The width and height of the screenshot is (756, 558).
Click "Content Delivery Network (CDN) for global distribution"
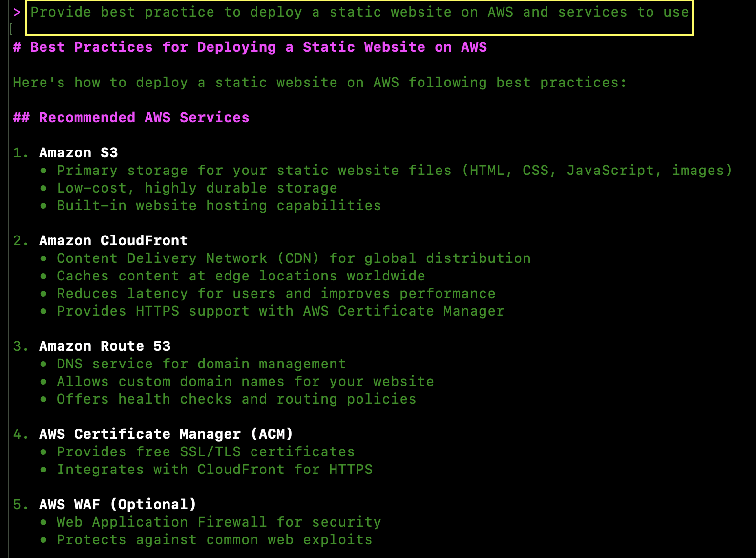294,258
